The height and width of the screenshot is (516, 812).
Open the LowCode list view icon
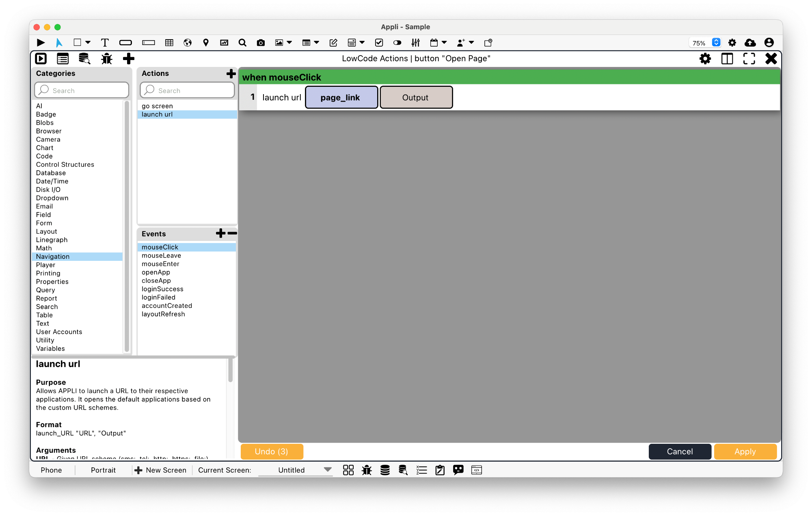[63, 59]
